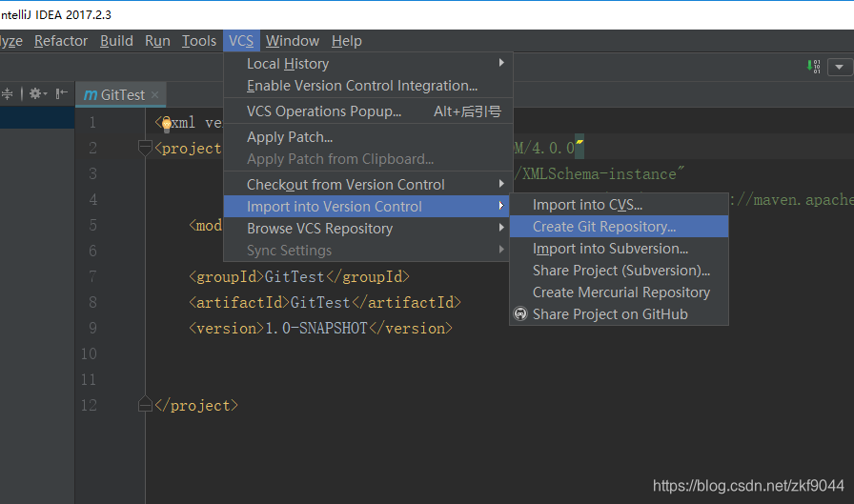Open the project view settings gear

point(37,93)
